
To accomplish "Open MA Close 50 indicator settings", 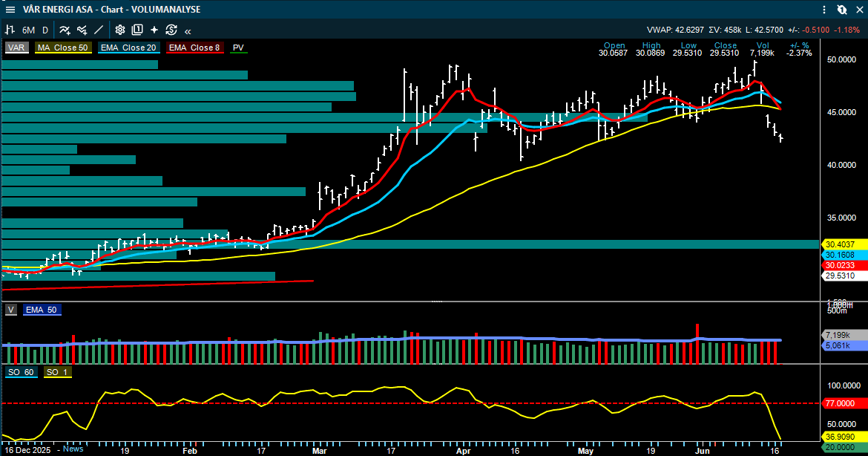I will pos(62,48).
